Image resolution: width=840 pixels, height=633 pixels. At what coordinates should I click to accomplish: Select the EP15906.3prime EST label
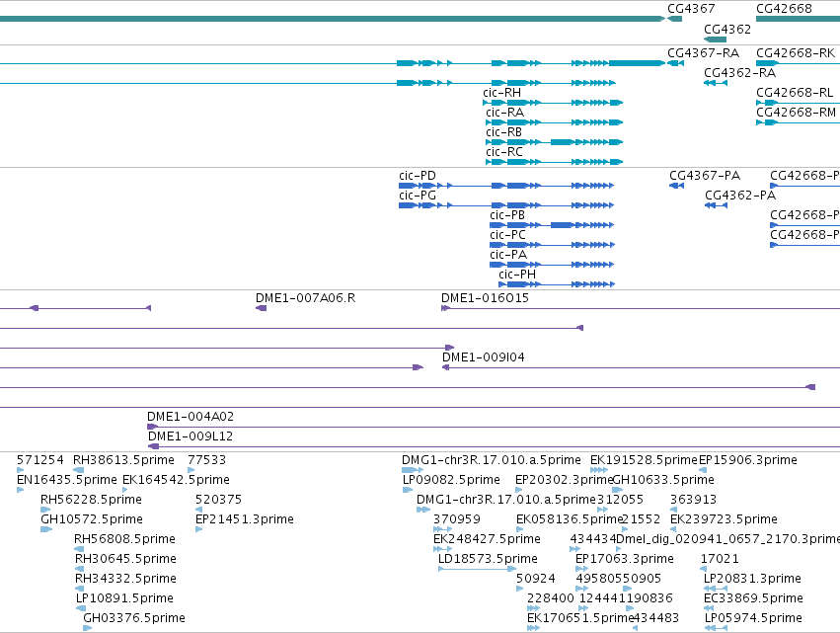click(x=748, y=460)
